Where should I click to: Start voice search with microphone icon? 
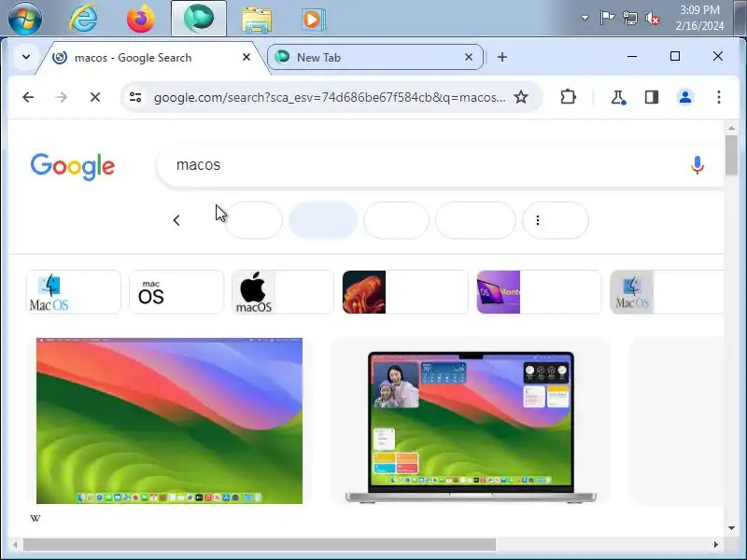[697, 165]
